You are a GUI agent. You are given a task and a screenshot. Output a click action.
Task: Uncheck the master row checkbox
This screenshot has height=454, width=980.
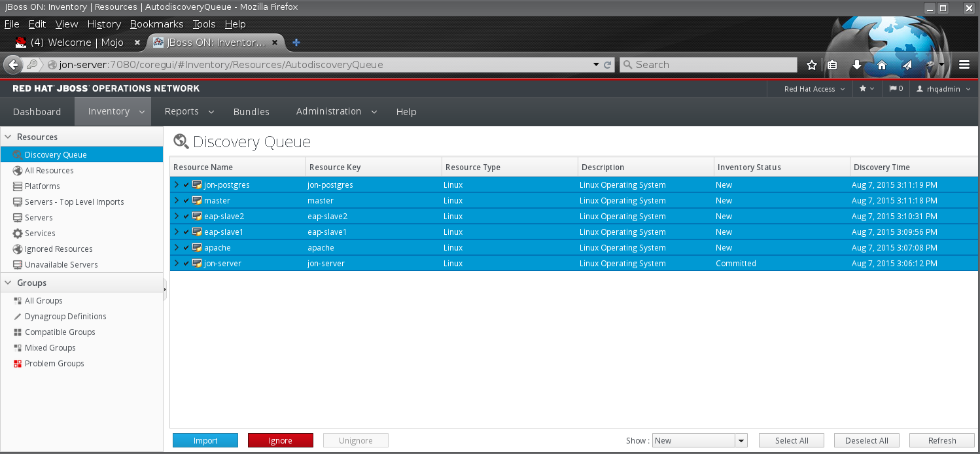186,201
